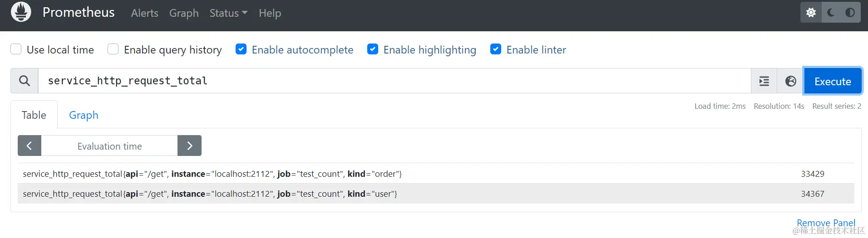Enable query history checkbox
Viewport: 868px width, 238px height.
113,49
